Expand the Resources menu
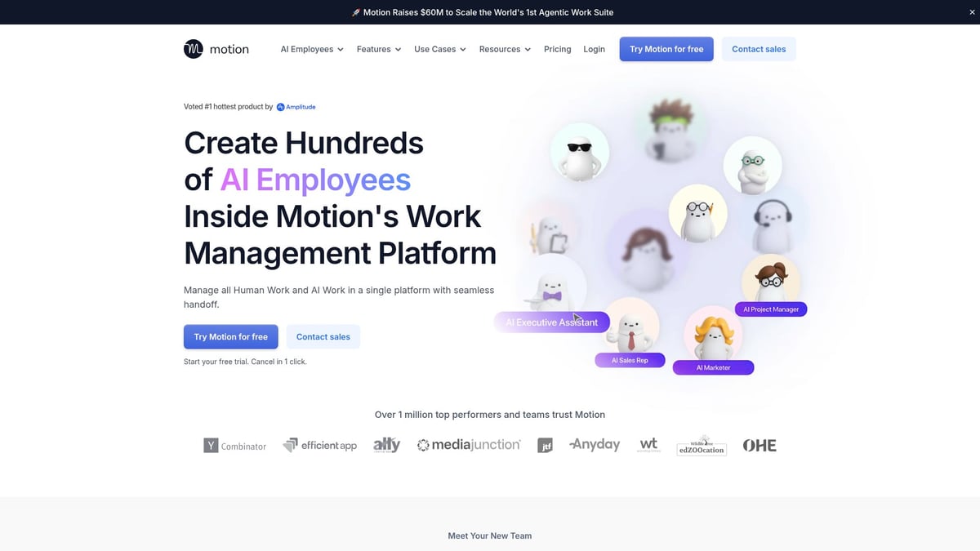980x551 pixels. coord(505,49)
